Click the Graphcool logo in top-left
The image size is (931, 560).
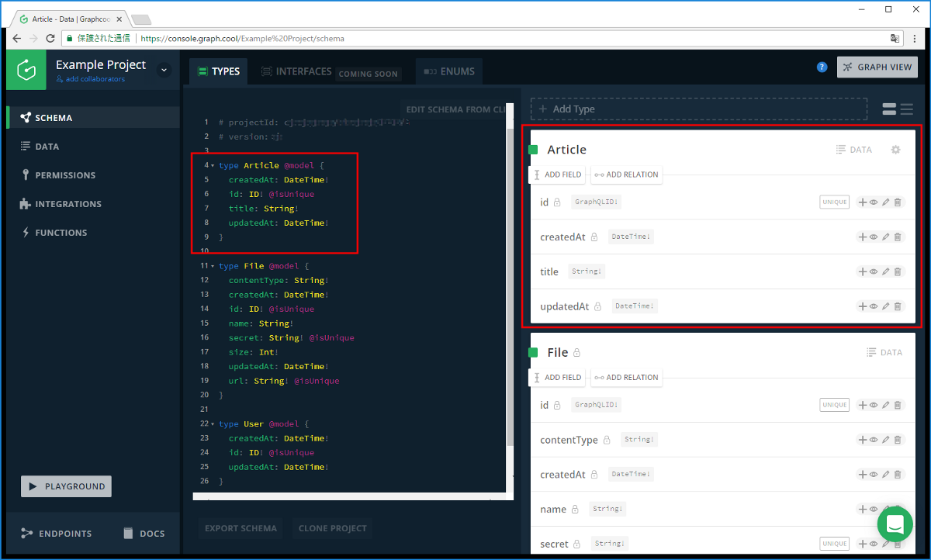click(x=26, y=71)
